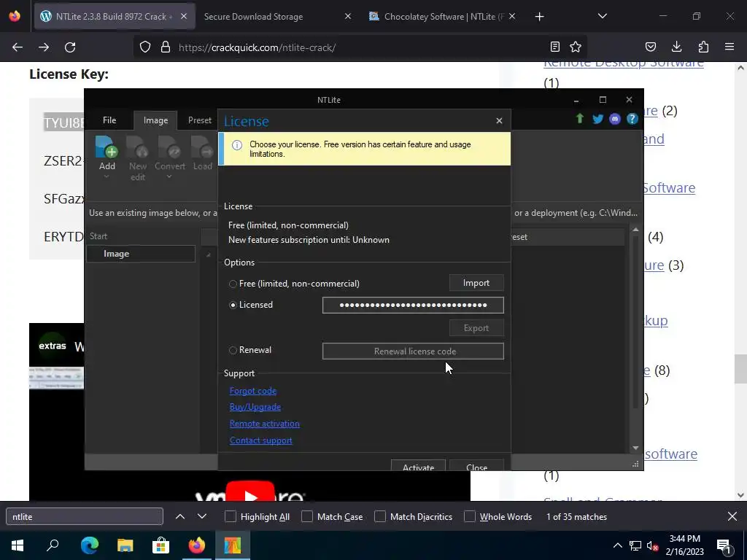Enable Whole Words in find bar
Screen dimensions: 747x560
[470, 517]
